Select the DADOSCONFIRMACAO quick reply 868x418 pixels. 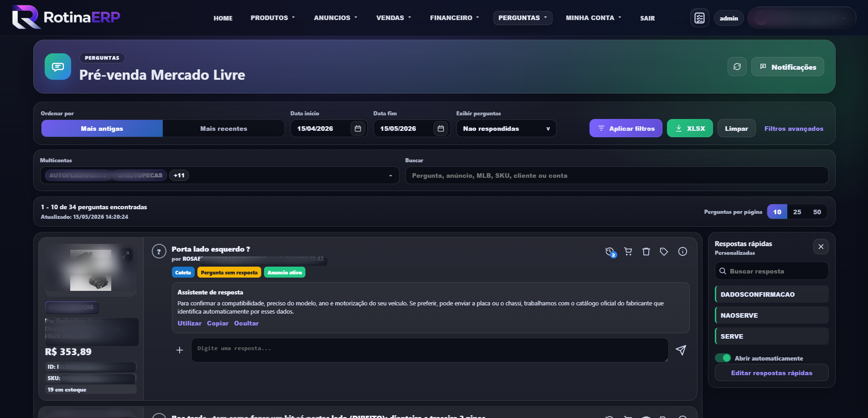tap(772, 294)
